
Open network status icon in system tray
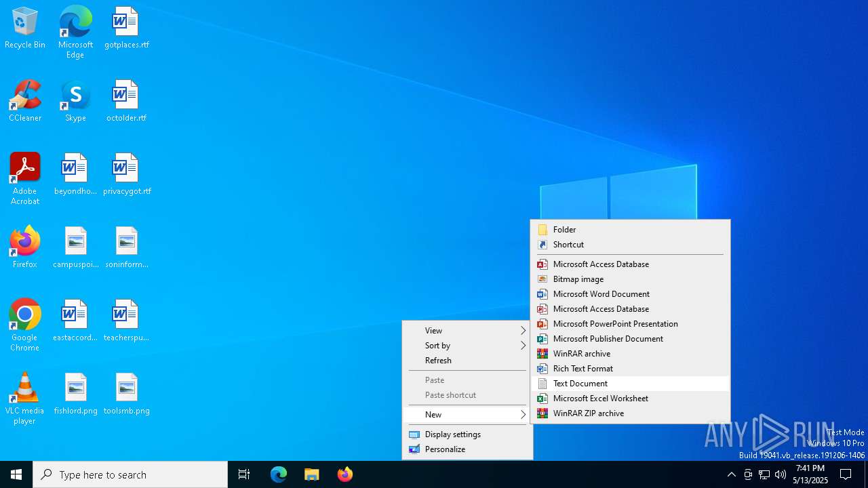tap(764, 474)
